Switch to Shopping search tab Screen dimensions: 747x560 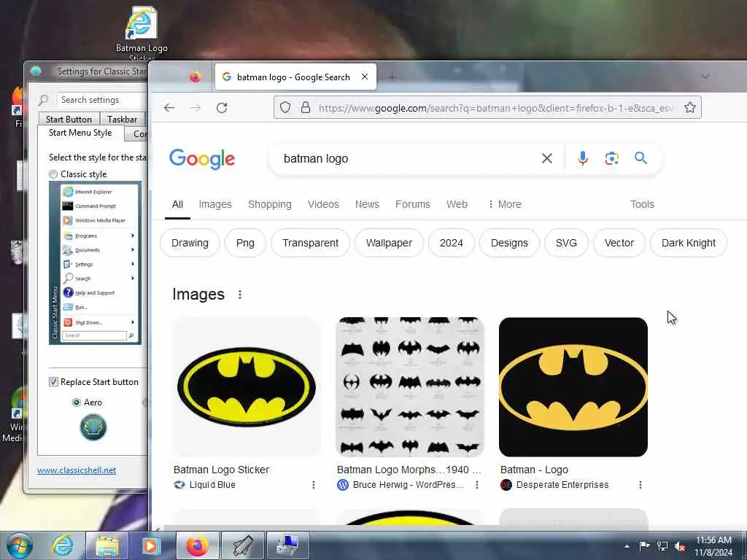point(270,204)
